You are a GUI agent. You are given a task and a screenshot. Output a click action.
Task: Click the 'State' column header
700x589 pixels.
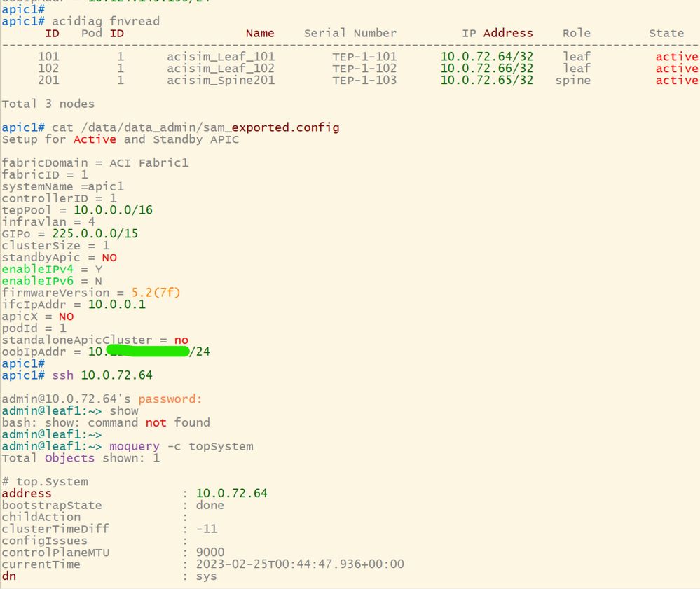[666, 33]
